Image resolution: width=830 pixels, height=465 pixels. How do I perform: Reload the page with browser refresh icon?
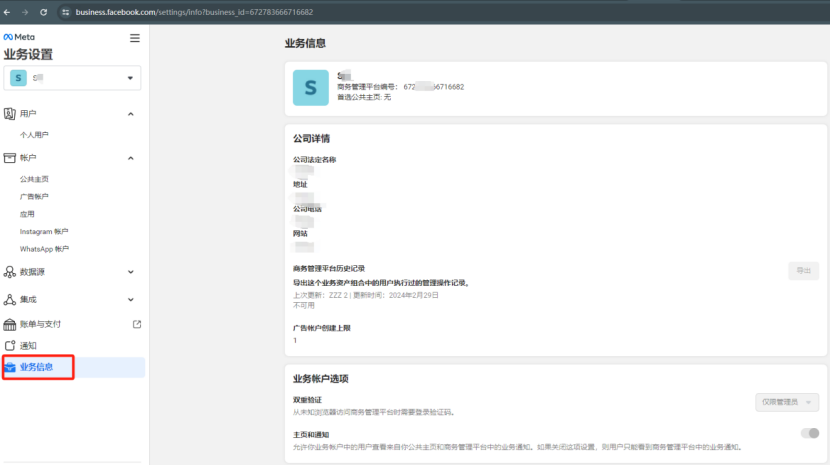[x=43, y=12]
